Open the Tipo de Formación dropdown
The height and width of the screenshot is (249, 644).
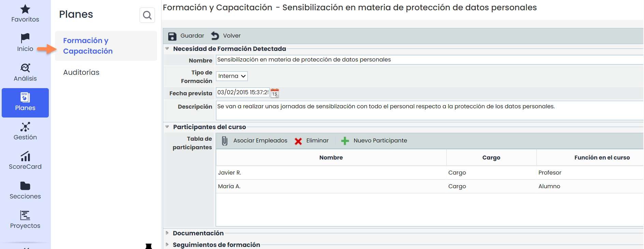232,76
